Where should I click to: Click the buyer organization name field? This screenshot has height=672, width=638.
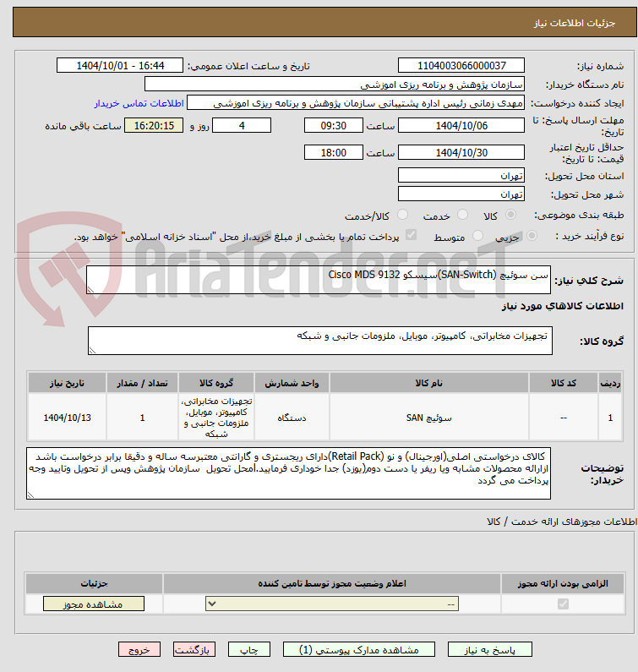(335, 84)
